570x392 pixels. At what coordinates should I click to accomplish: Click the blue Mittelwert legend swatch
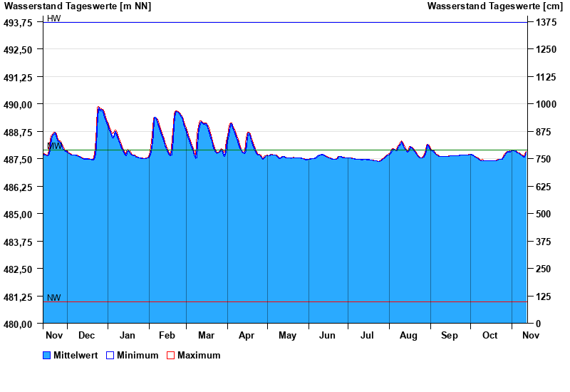pyautogui.click(x=47, y=356)
